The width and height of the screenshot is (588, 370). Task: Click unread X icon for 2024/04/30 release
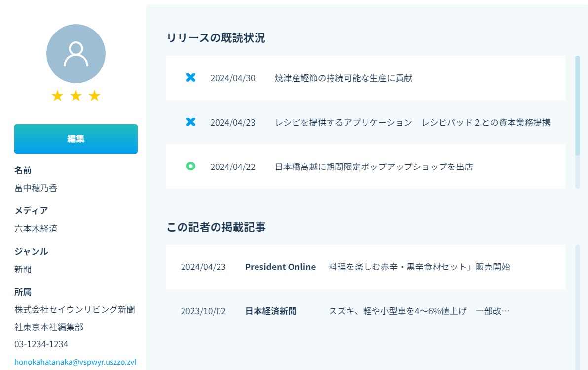(x=191, y=78)
